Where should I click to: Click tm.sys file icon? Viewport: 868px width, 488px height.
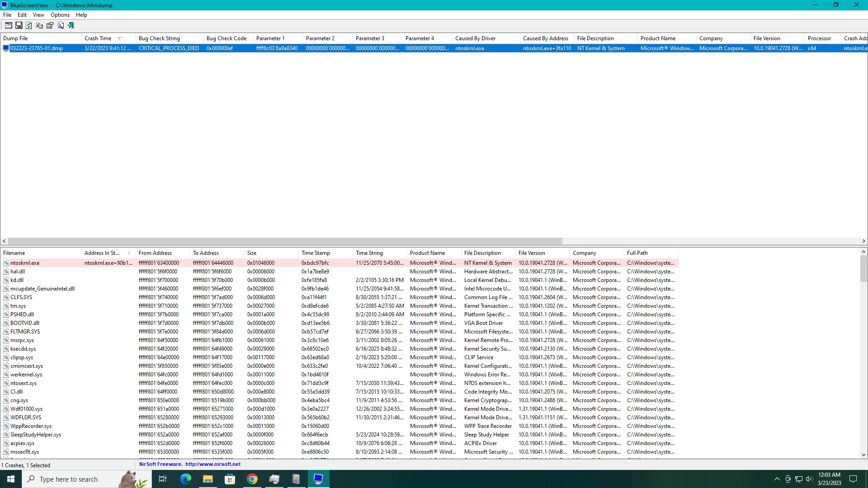tap(6, 306)
